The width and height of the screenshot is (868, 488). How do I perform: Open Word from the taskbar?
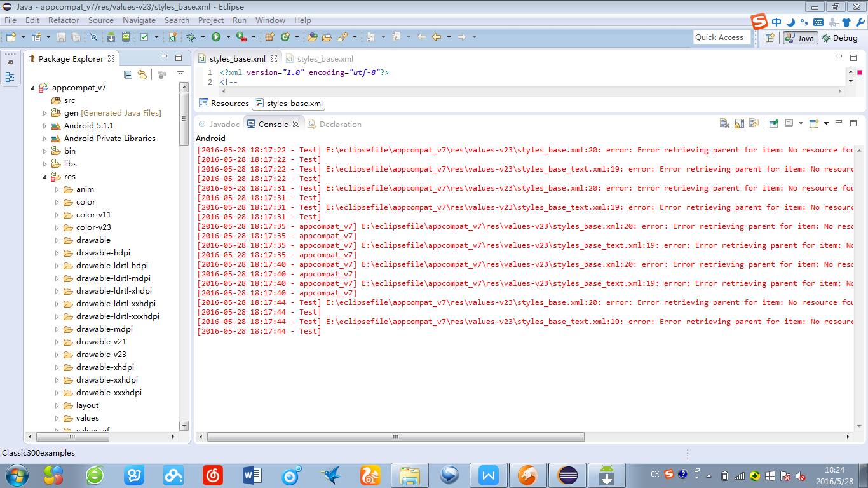pos(252,475)
